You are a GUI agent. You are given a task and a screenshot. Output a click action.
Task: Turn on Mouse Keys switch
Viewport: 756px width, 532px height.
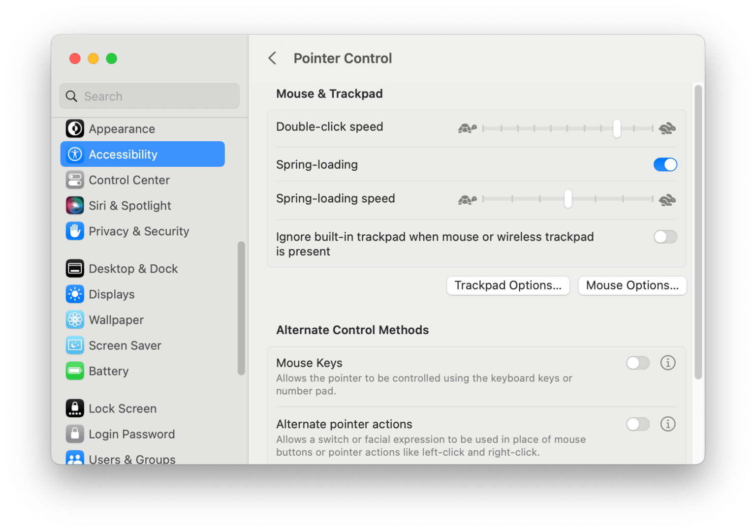point(638,363)
